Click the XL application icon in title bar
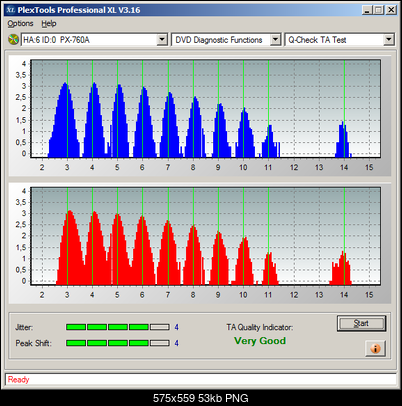Image resolution: width=402 pixels, height=406 pixels. tap(11, 10)
